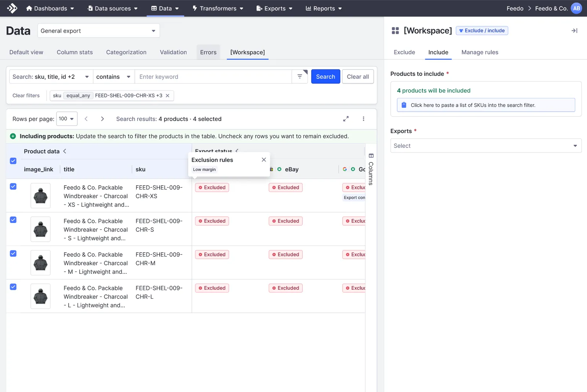Open the advanced filter icon in search
This screenshot has height=392, width=587.
pos(300,77)
